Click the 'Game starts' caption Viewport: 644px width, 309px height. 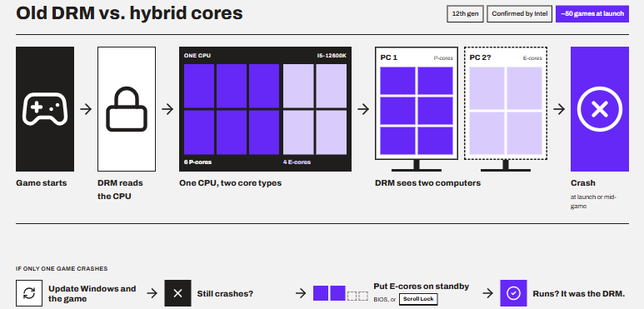41,183
